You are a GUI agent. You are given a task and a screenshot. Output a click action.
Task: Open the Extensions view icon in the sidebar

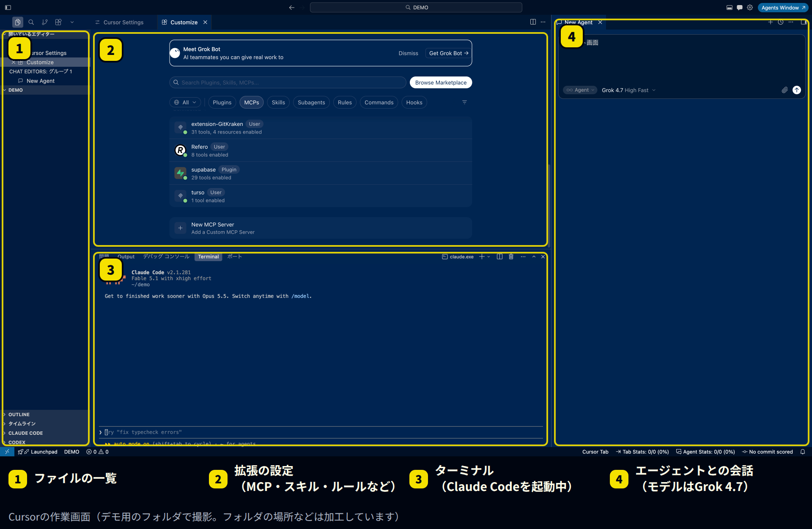click(58, 22)
